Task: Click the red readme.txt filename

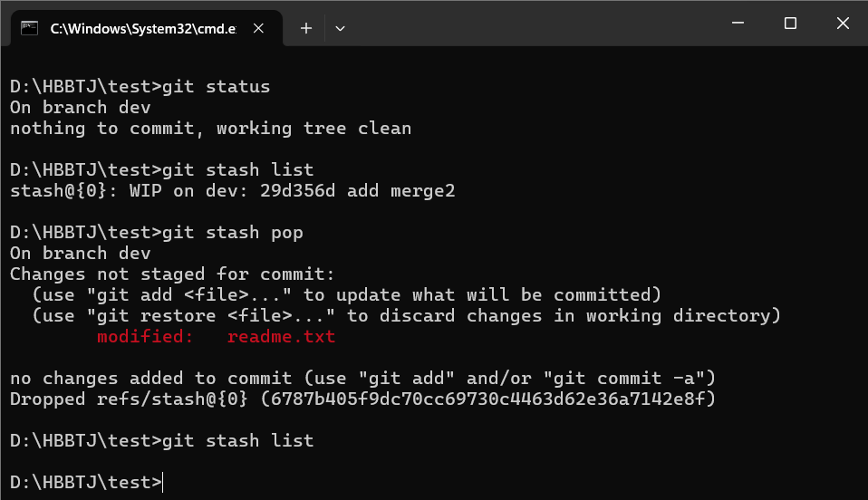Action: [281, 337]
